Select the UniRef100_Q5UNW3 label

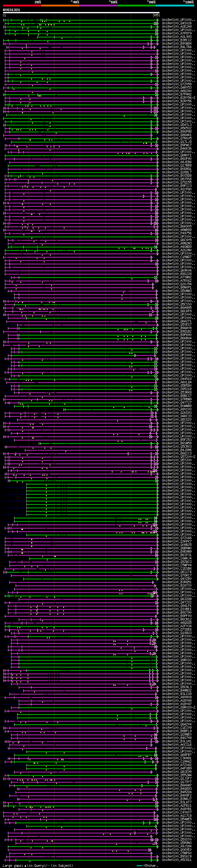[x=177, y=291]
